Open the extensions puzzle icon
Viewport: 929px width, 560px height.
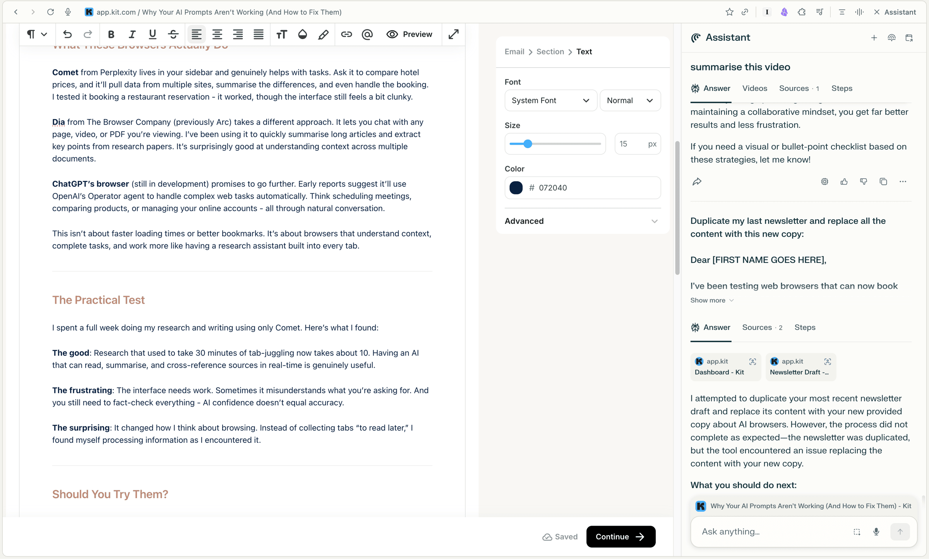click(x=802, y=12)
